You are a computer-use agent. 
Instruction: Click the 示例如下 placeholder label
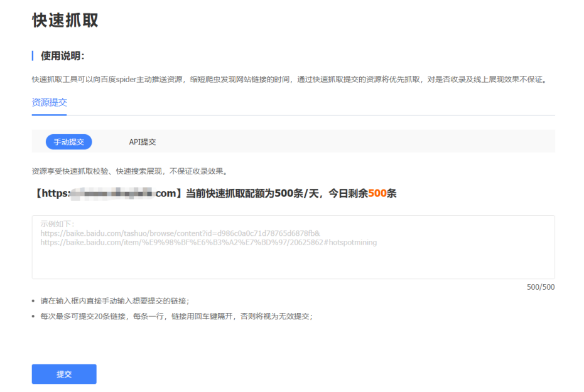pyautogui.click(x=58, y=224)
